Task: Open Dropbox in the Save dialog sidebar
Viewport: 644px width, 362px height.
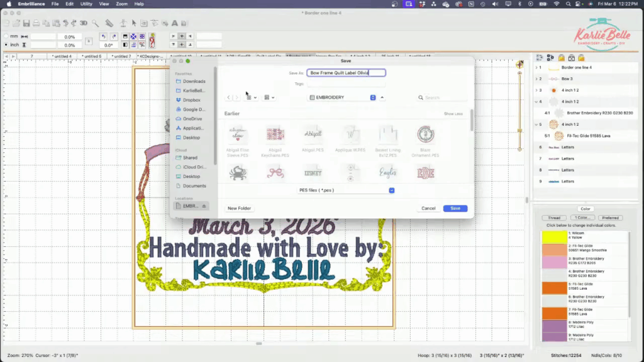Action: coord(191,100)
